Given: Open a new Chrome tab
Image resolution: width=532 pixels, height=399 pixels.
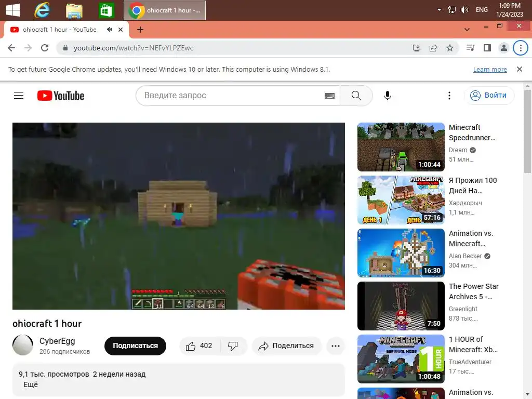Looking at the screenshot, I should (x=140, y=30).
